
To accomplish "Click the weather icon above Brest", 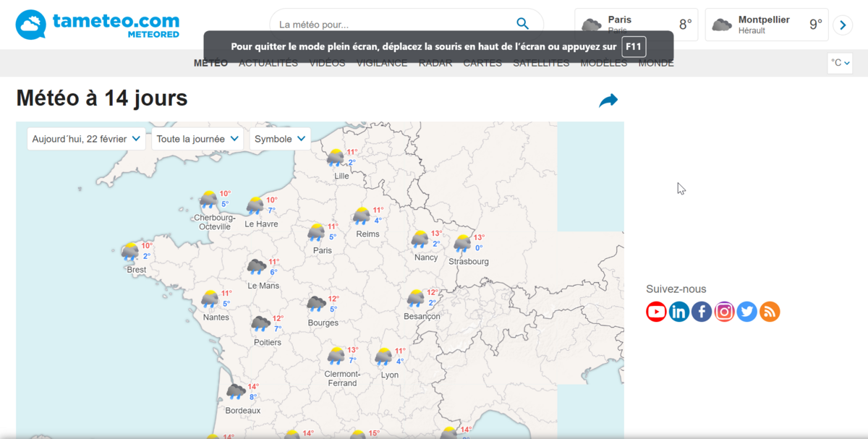I will click(130, 252).
